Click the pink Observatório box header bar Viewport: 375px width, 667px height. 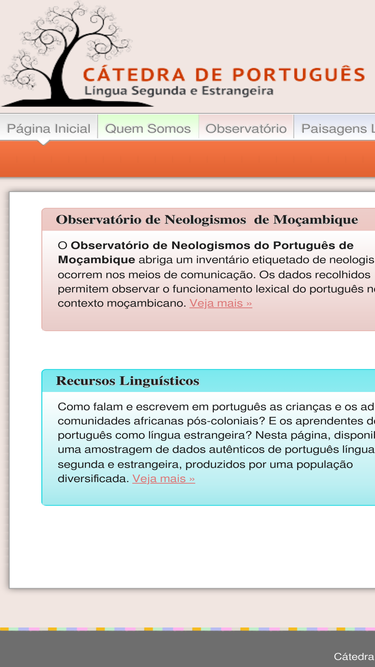[x=208, y=220]
